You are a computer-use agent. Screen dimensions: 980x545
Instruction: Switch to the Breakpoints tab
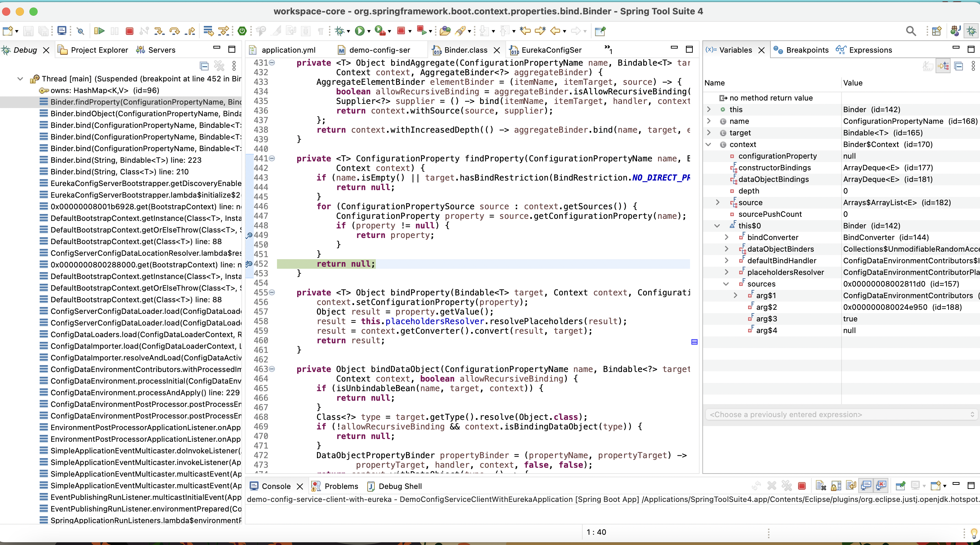pyautogui.click(x=800, y=50)
